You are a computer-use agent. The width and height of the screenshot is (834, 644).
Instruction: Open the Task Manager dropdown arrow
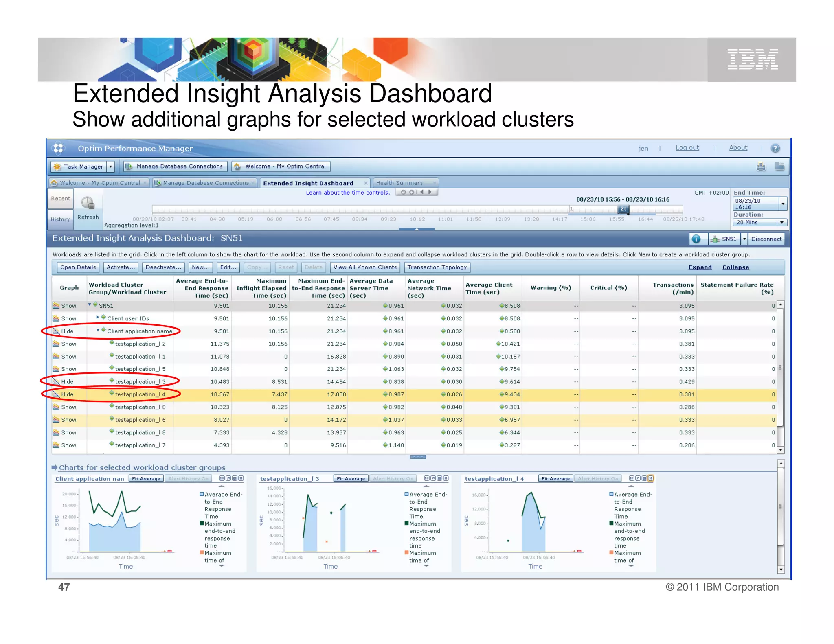pos(110,166)
